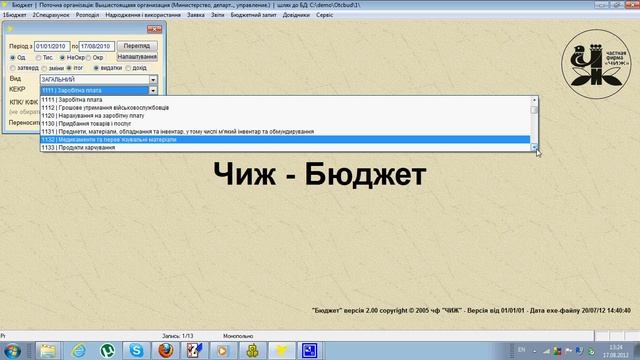Click the ЧИЖ company logo
This screenshot has height=360, width=640.
click(x=596, y=64)
